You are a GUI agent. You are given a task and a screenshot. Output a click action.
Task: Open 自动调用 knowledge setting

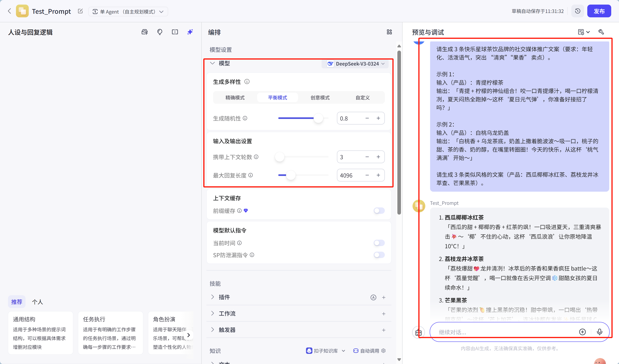[366, 351]
